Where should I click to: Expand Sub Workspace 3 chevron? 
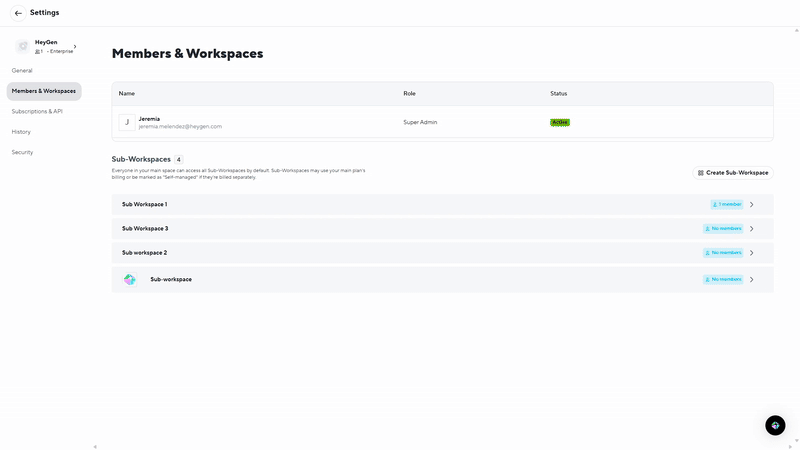tap(752, 229)
